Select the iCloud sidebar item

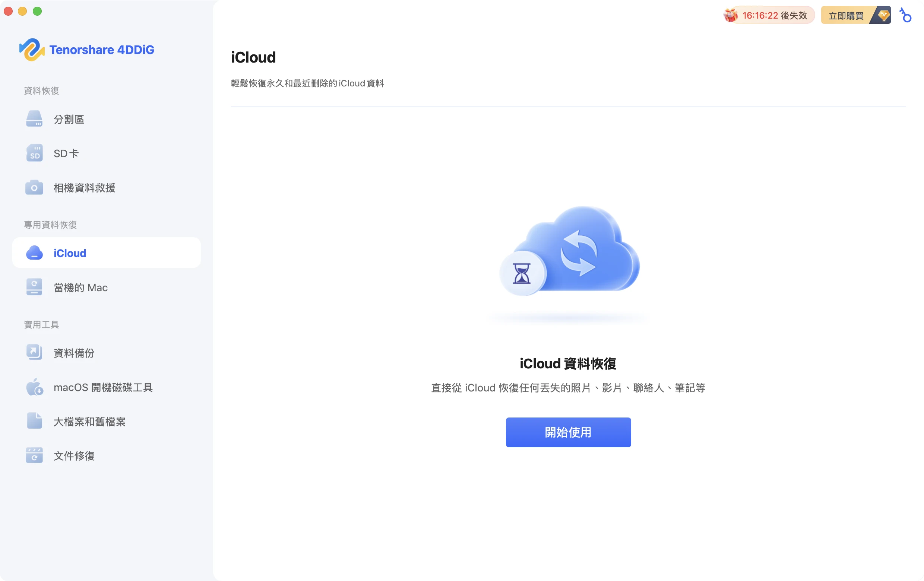(x=107, y=253)
